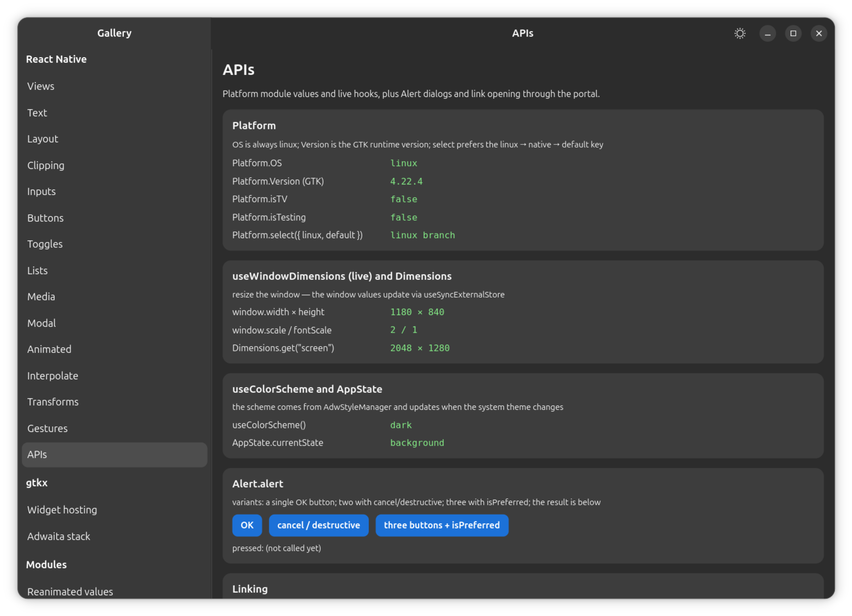852x616 pixels.
Task: Maximize the Gallery window
Action: [x=793, y=34]
